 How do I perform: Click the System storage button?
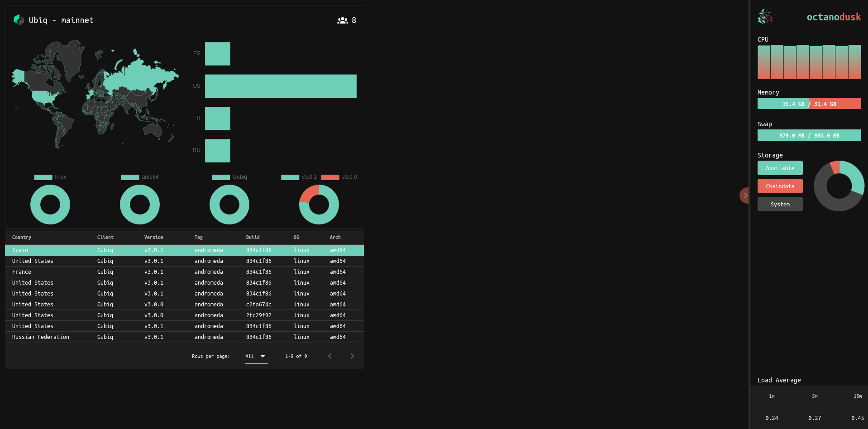780,204
